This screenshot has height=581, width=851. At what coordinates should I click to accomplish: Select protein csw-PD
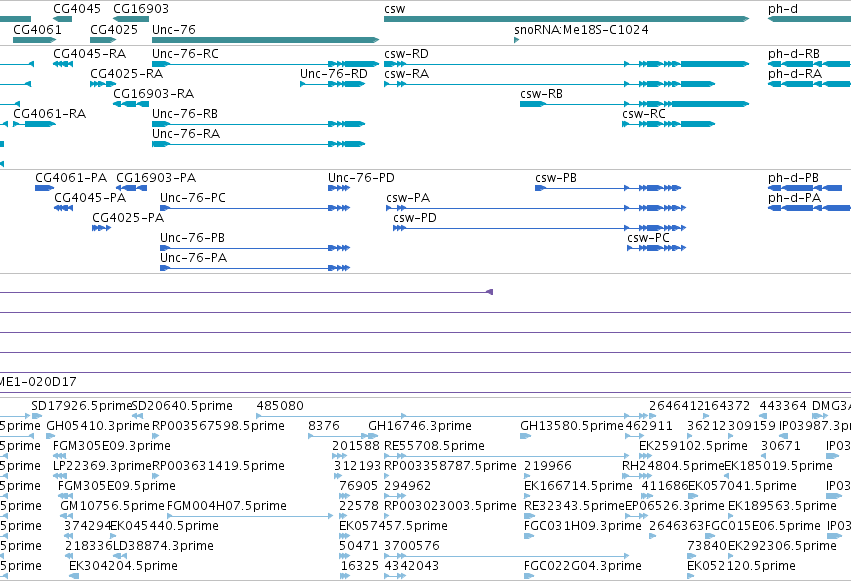coord(539,228)
